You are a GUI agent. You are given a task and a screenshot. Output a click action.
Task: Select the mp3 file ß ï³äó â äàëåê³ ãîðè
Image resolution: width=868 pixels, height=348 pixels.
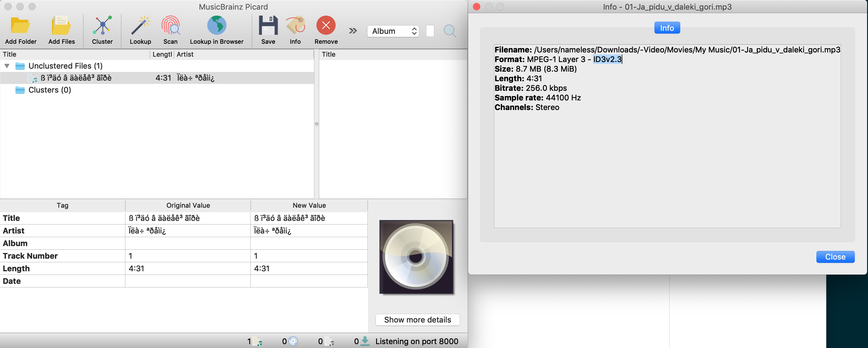76,78
